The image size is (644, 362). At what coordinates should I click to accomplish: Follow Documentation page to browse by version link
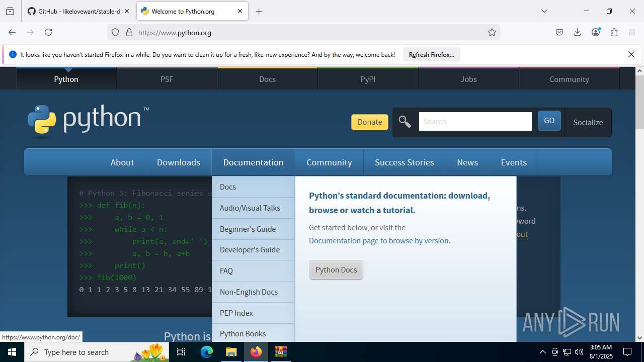(379, 241)
